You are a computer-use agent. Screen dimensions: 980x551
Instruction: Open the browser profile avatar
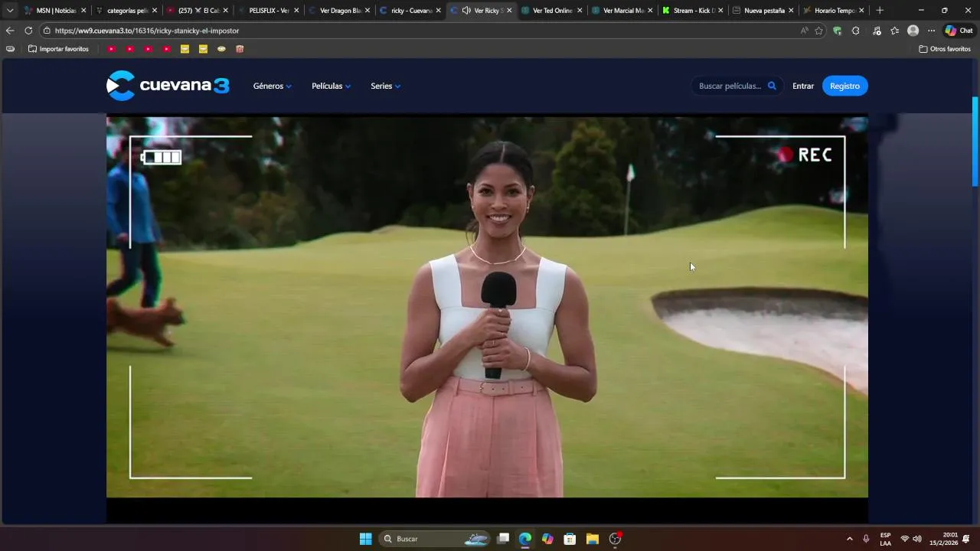click(913, 31)
